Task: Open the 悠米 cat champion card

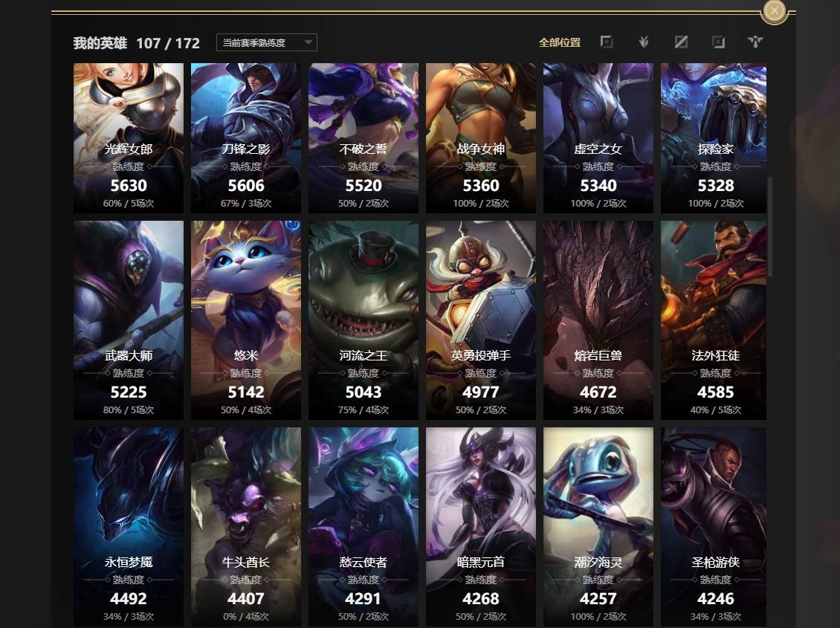Action: tap(246, 320)
